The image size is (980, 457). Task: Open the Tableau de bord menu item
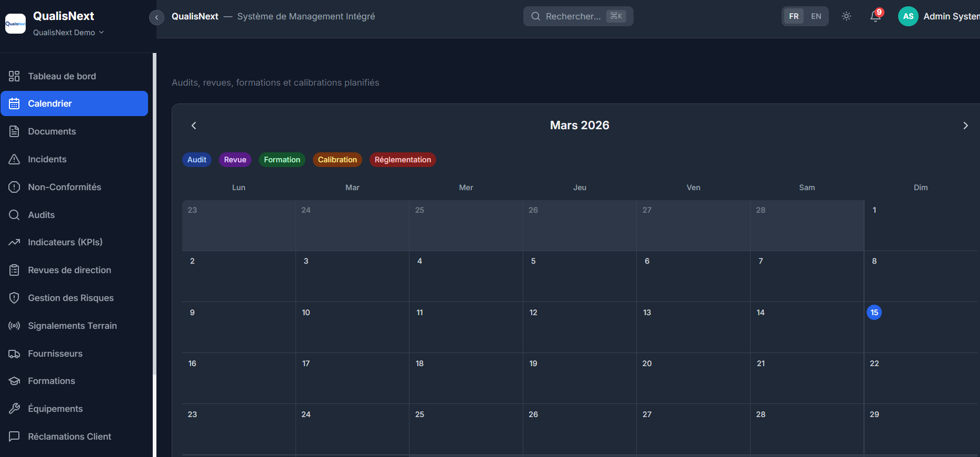(x=74, y=76)
